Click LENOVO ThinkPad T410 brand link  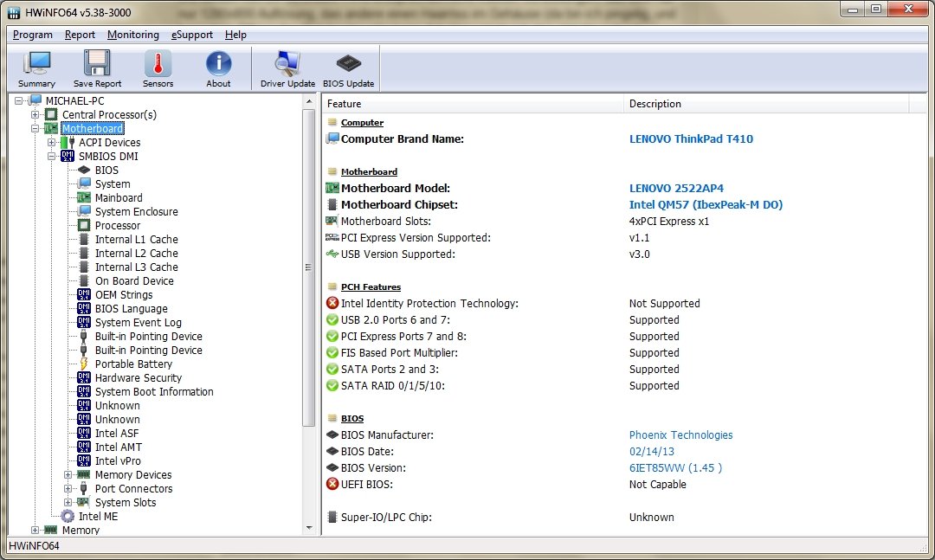click(x=691, y=139)
